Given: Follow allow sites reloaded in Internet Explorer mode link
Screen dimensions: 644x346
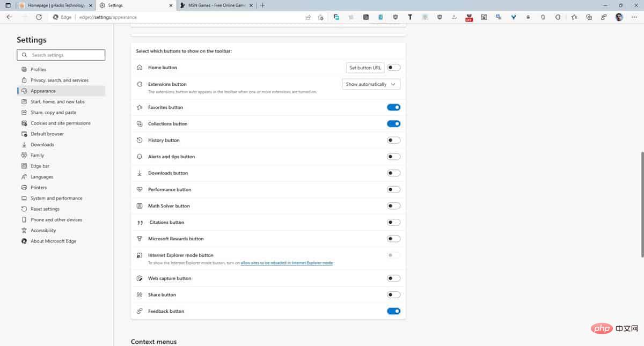Looking at the screenshot, I should coord(287,263).
